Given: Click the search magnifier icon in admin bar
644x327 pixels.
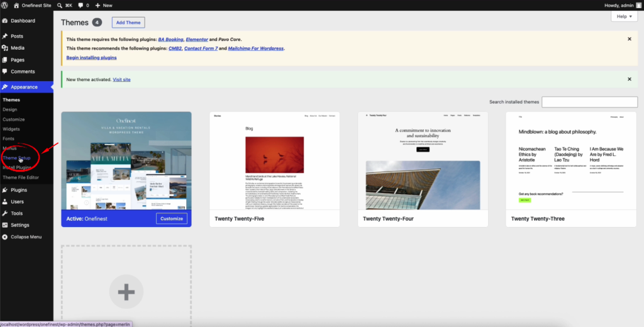Looking at the screenshot, I should pyautogui.click(x=60, y=5).
